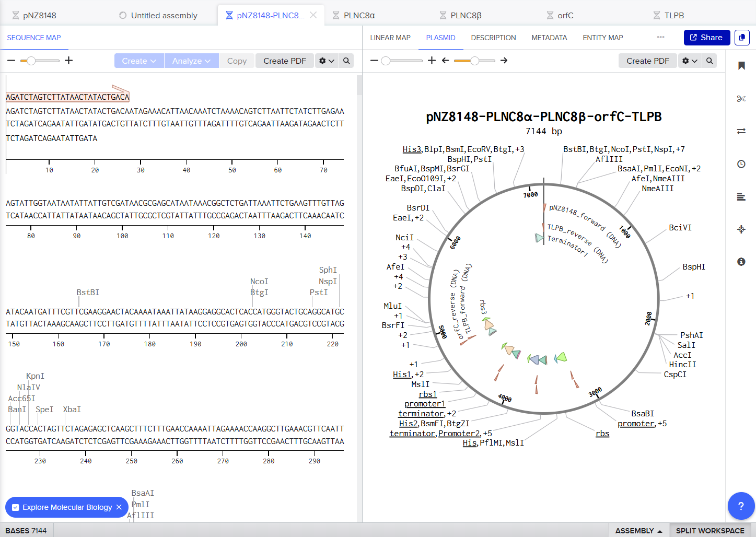This screenshot has height=537, width=756.
Task: Rotate plasmid map with right arrow
Action: click(504, 61)
